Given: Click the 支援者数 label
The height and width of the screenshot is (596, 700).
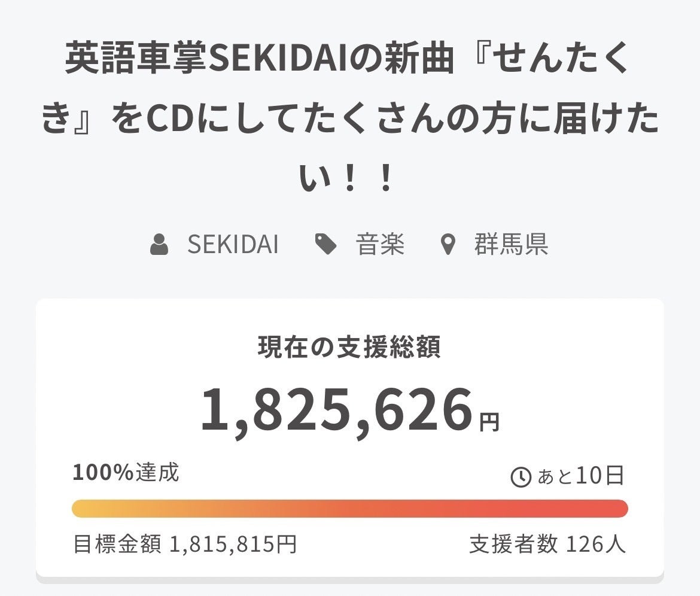Looking at the screenshot, I should pos(513,545).
